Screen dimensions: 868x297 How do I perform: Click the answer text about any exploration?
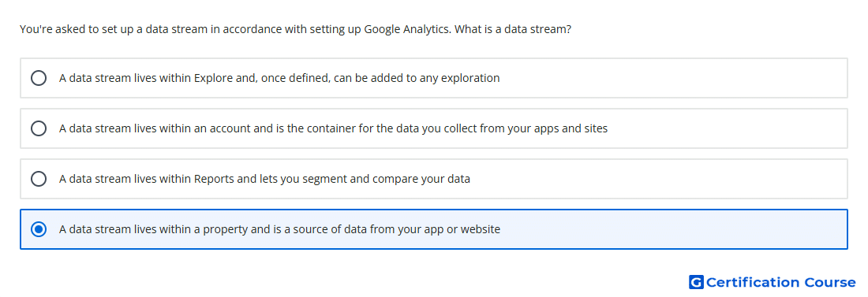pyautogui.click(x=279, y=78)
